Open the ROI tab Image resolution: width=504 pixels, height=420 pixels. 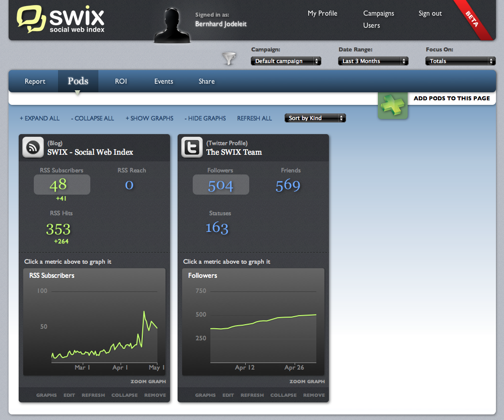121,81
